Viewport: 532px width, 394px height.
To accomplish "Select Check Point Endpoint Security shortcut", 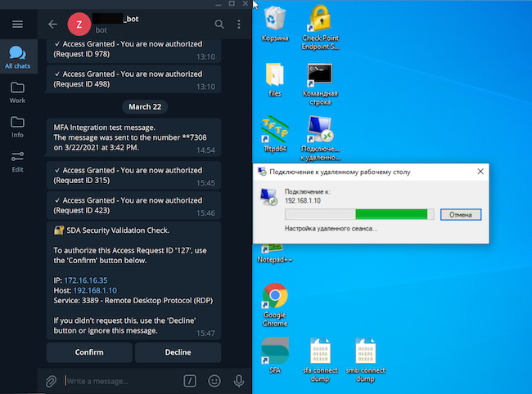I will [x=320, y=27].
